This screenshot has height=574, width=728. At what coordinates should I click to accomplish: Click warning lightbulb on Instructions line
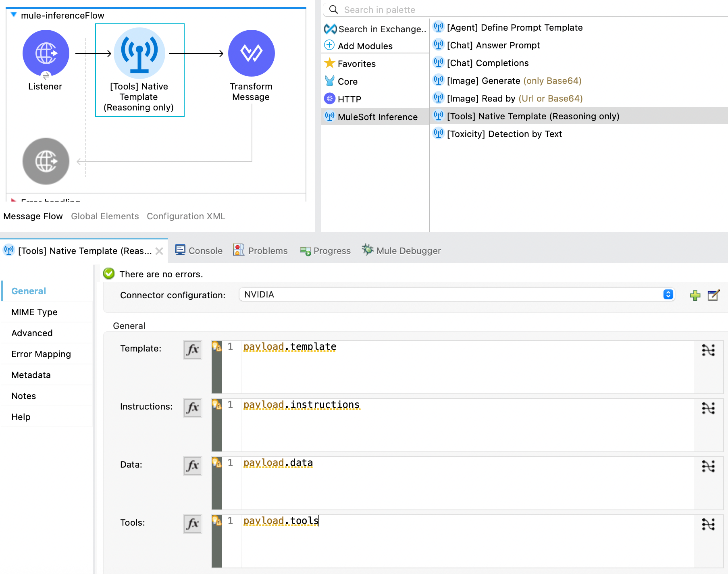217,404
